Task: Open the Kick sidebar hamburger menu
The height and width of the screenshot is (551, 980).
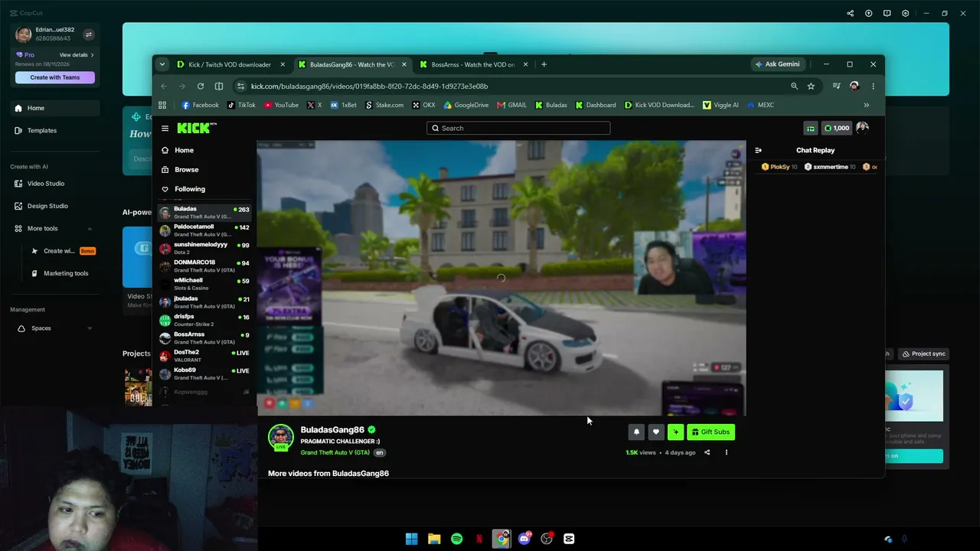Action: pyautogui.click(x=165, y=129)
